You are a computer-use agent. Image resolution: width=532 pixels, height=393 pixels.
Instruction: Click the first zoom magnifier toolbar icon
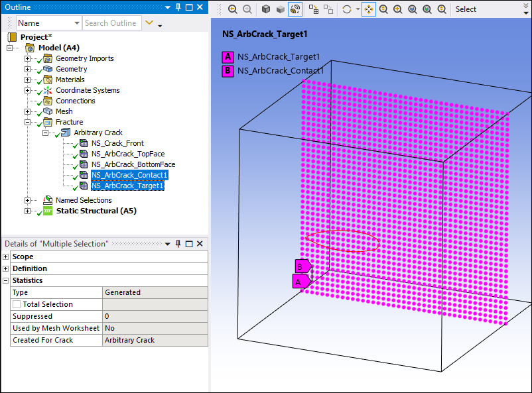tap(232, 9)
